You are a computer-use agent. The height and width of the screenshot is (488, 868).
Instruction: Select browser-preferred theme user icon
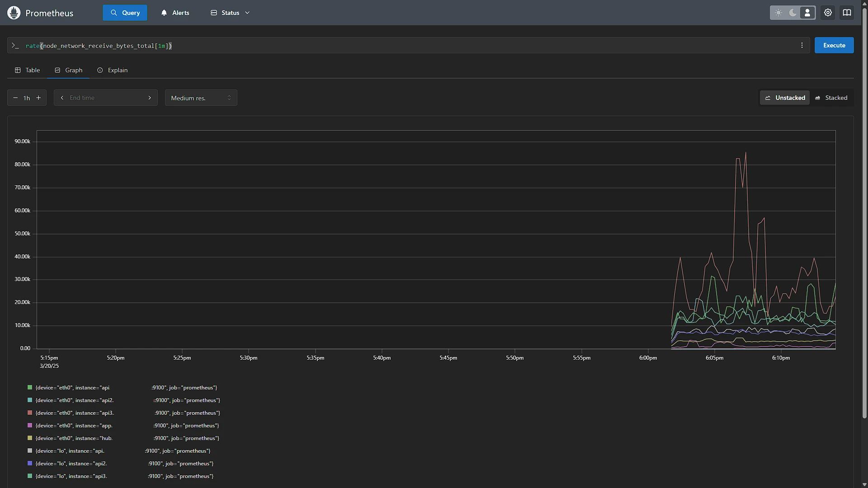point(807,13)
